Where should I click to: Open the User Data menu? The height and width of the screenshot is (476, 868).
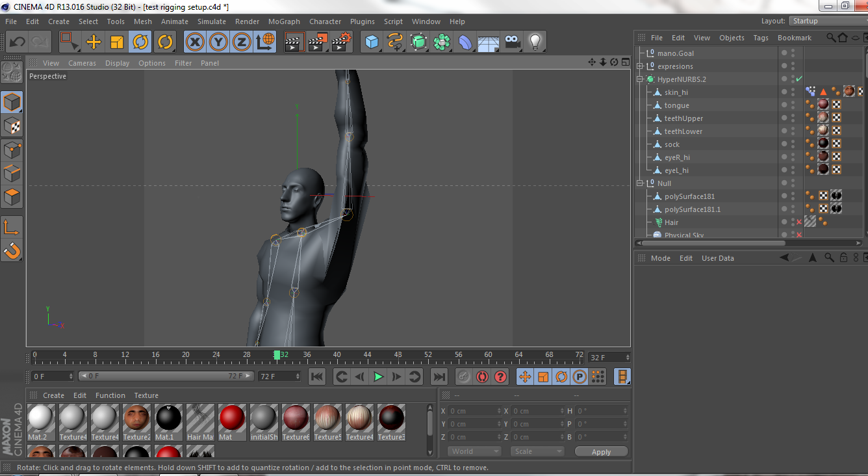click(717, 258)
